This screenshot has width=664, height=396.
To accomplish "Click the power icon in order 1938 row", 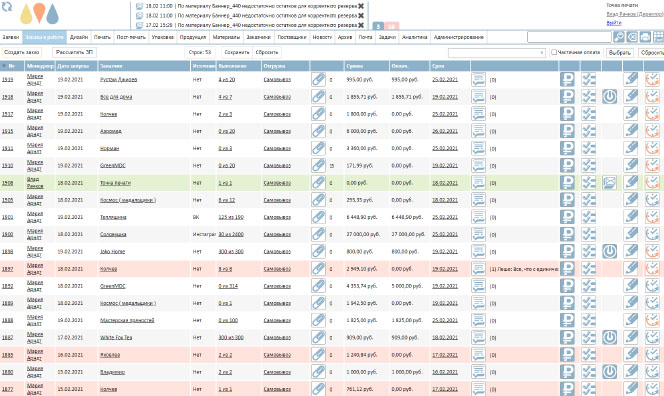I will coord(609,97).
